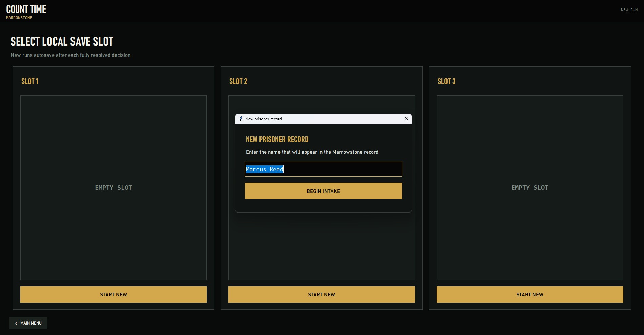Start a new run in Slot 1
Image resolution: width=644 pixels, height=335 pixels.
(113, 294)
